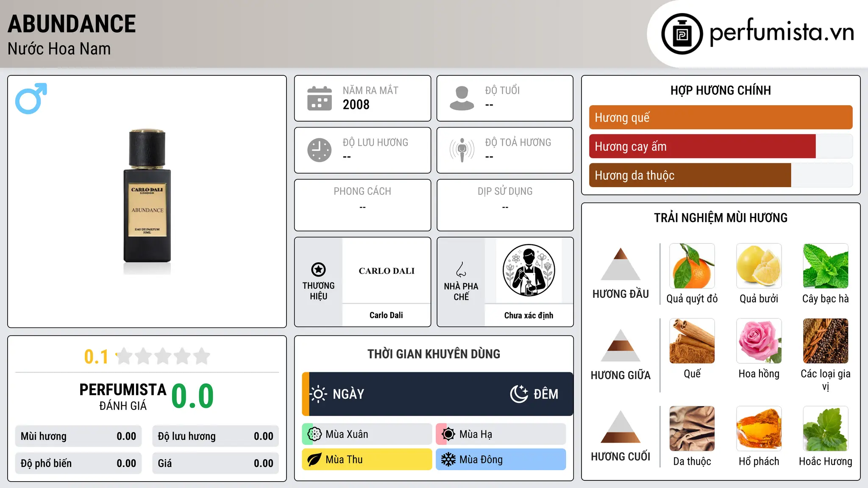Click the base-note pyramid icon above Hương cuối
This screenshot has height=488, width=868.
click(620, 427)
